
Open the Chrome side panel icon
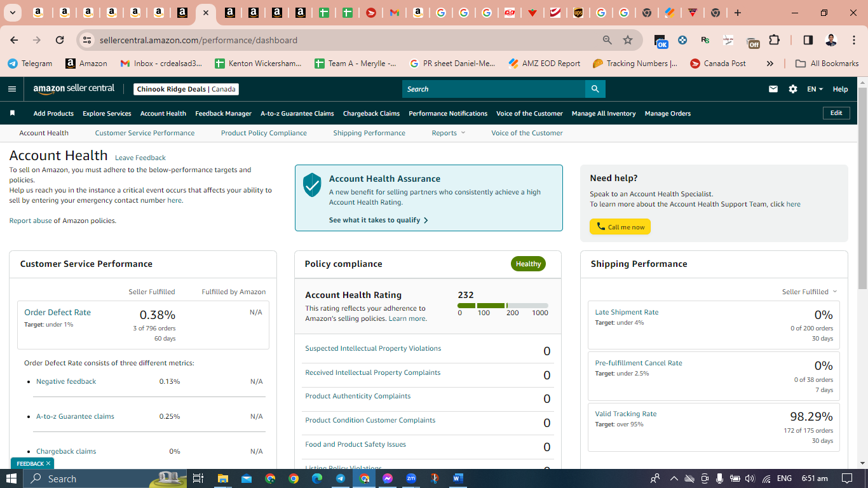click(808, 40)
